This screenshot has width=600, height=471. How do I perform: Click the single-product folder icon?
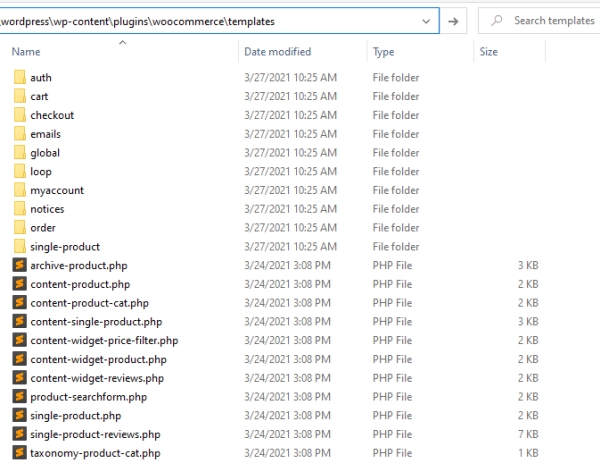(x=20, y=246)
